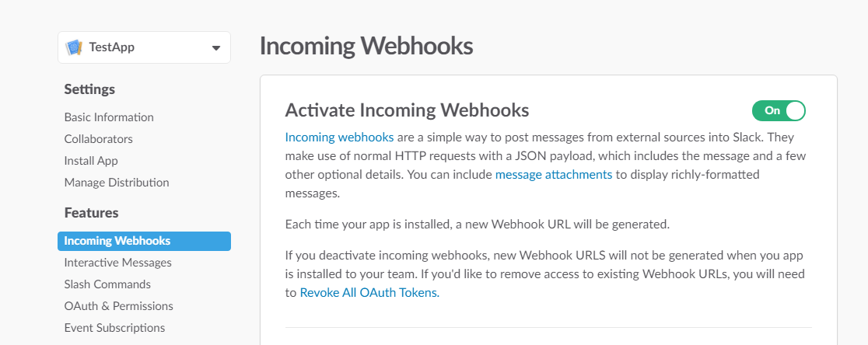Open the TestApp app selector
This screenshot has height=345, width=868.
pyautogui.click(x=144, y=47)
